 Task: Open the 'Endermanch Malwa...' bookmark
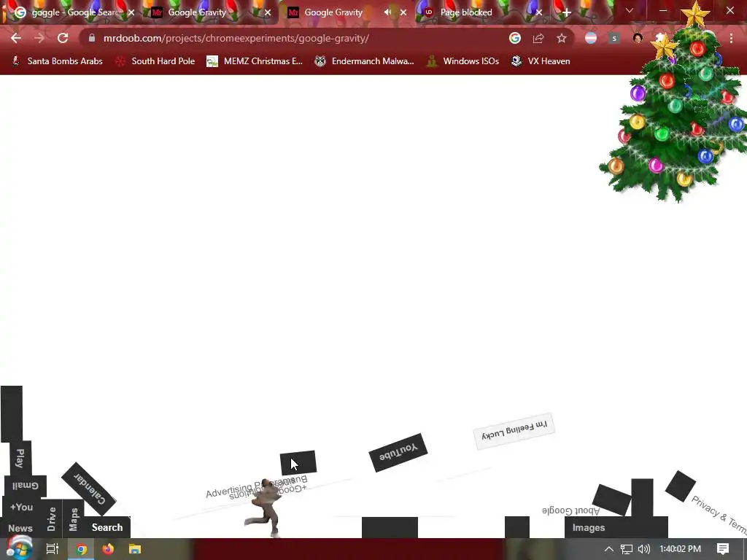364,61
